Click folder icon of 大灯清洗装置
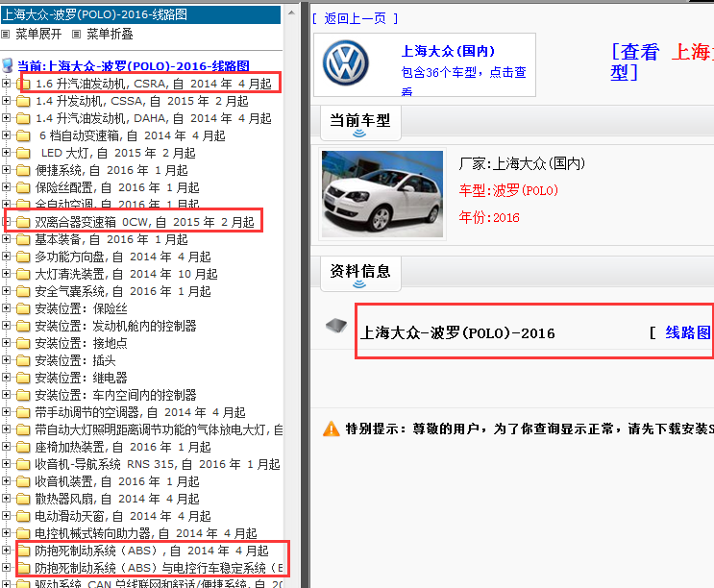 [x=23, y=274]
